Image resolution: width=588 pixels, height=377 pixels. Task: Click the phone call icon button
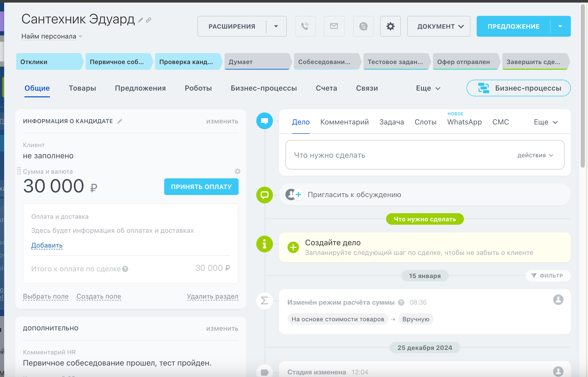click(x=305, y=26)
